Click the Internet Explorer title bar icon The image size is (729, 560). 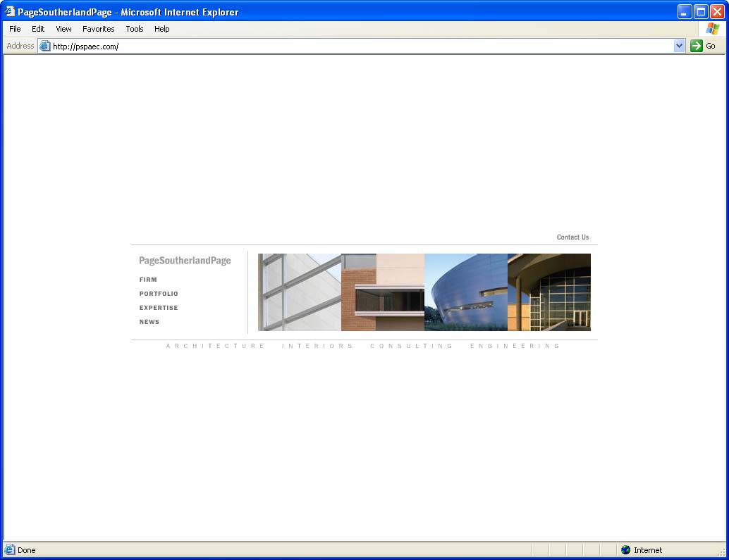click(10, 11)
